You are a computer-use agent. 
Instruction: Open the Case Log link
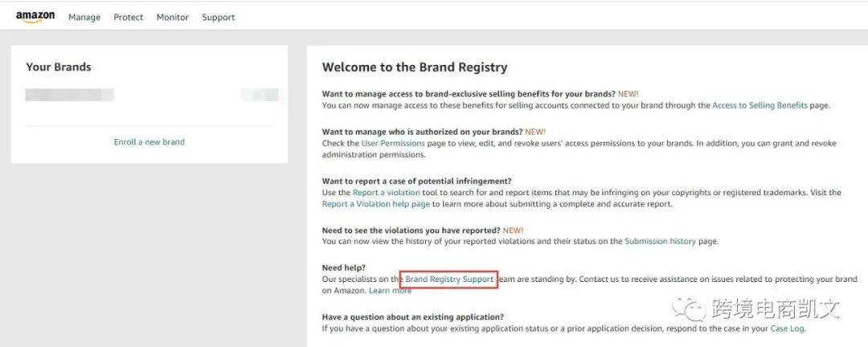click(787, 329)
